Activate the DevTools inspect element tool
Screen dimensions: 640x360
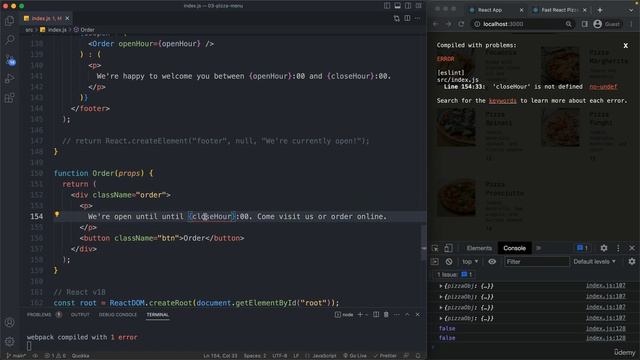click(x=436, y=248)
